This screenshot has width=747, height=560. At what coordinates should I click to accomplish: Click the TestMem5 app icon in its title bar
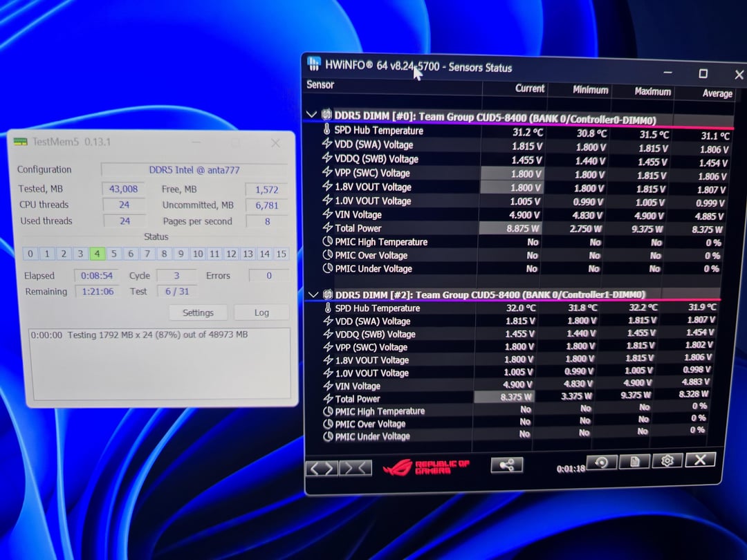click(21, 142)
